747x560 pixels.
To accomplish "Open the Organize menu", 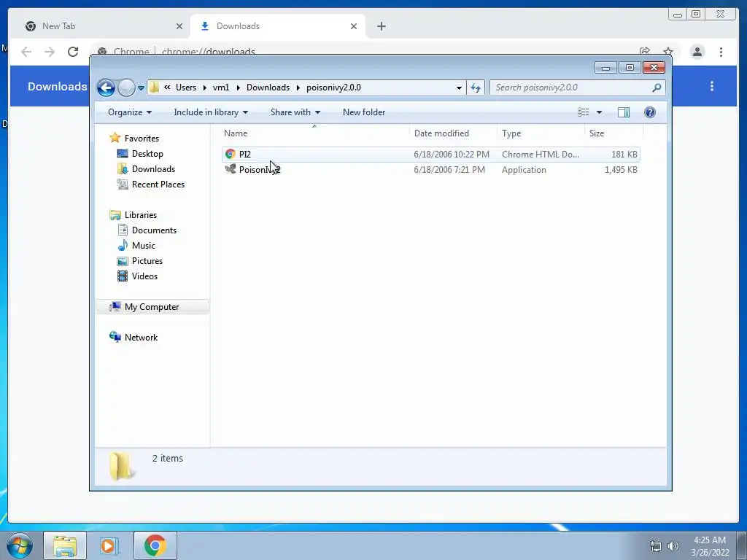I will tap(130, 112).
